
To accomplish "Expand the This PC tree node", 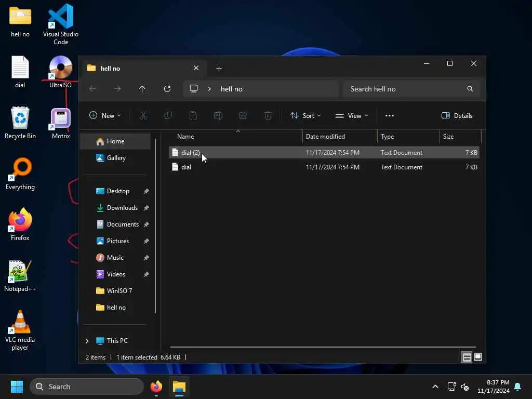I will [87, 341].
